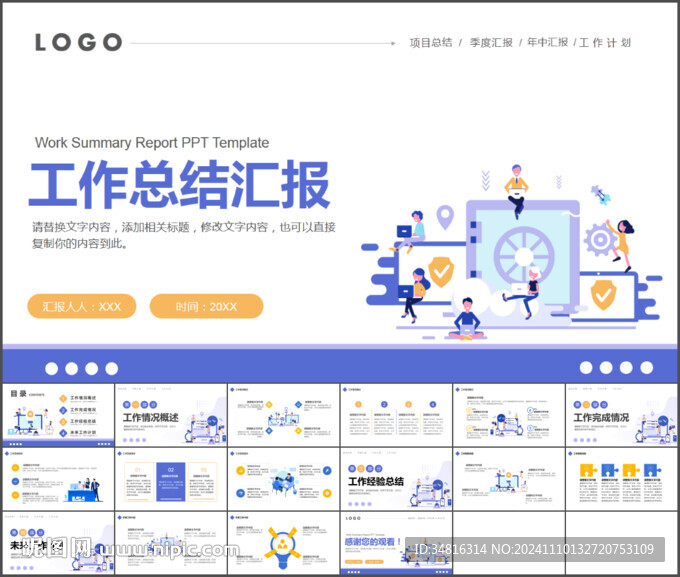Click the LOGO text at top left

[x=78, y=42]
